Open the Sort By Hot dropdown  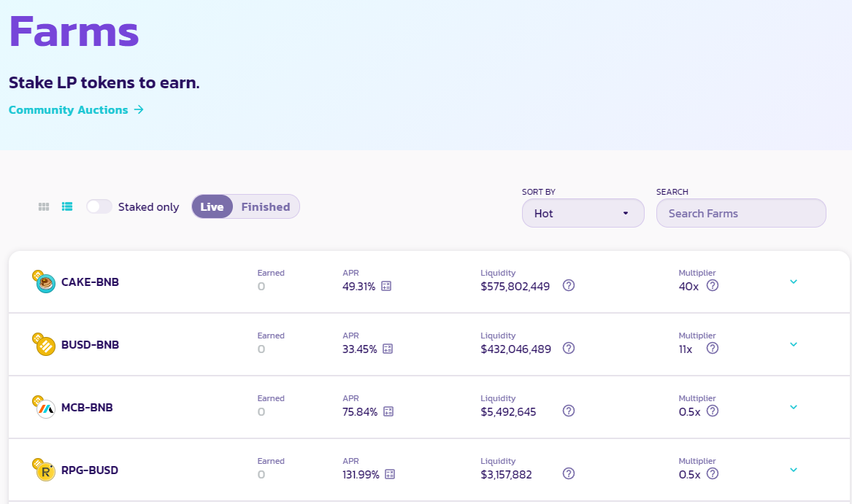point(583,214)
